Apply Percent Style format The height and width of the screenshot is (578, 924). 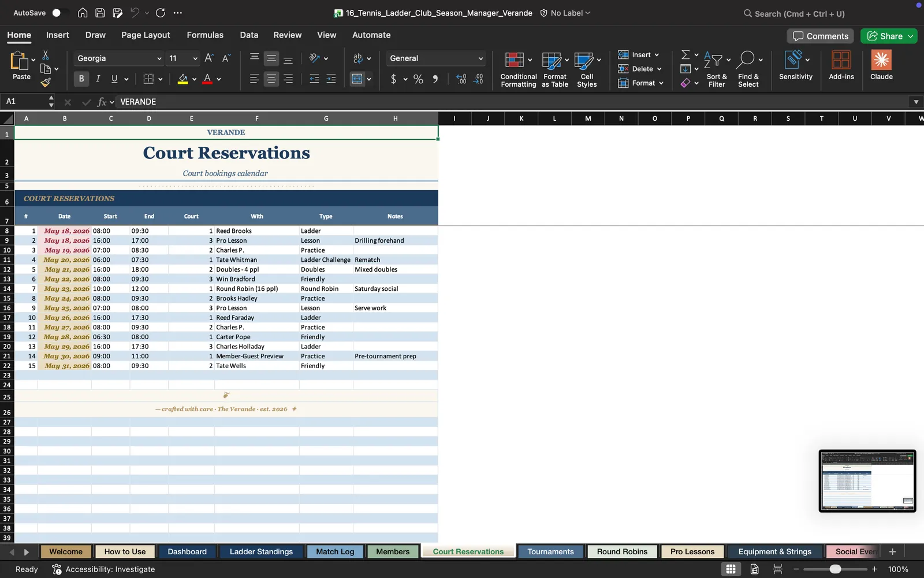coord(418,79)
